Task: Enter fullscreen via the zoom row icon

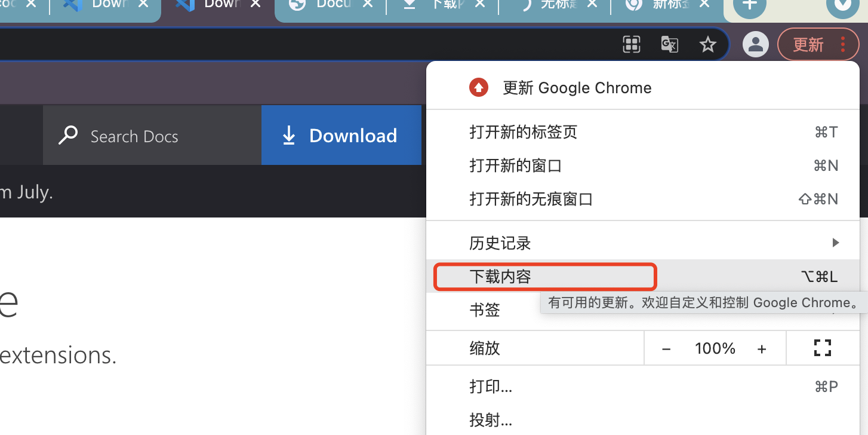Action: coord(823,348)
